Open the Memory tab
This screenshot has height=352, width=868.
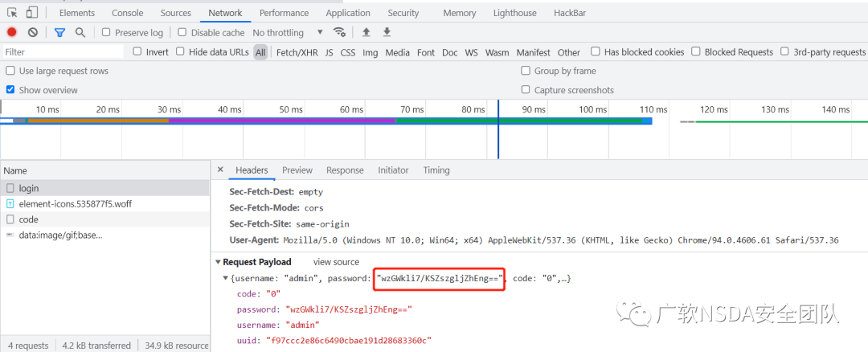pos(459,13)
